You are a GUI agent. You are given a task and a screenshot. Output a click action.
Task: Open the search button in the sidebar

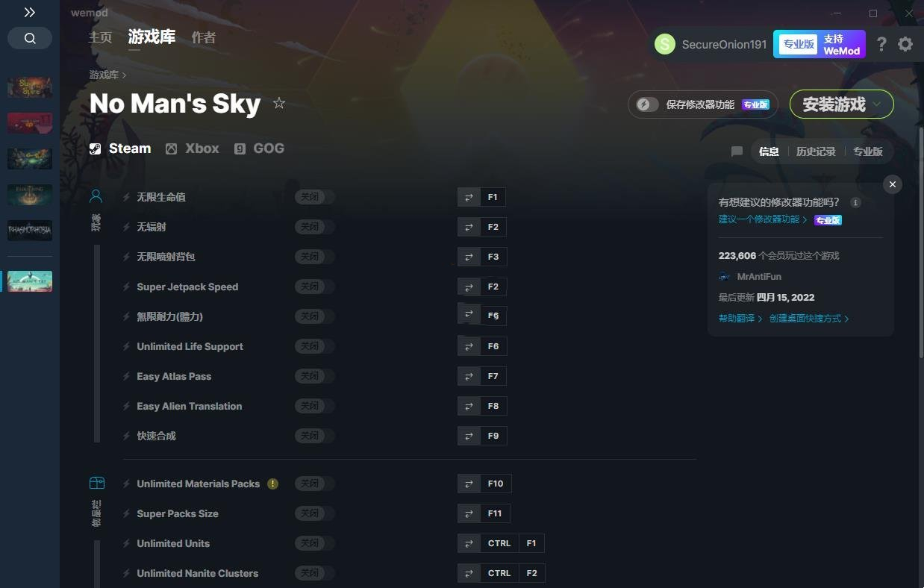[30, 38]
